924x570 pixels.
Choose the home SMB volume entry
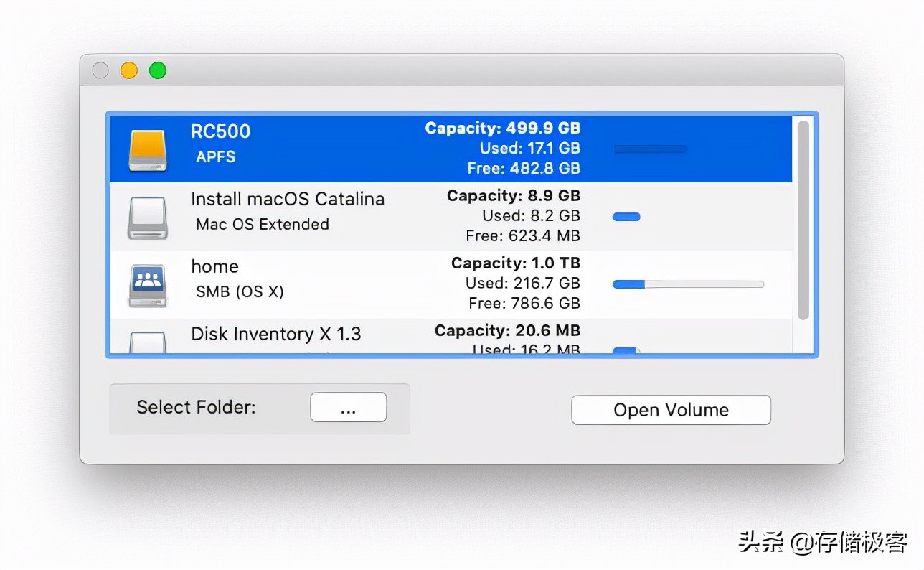coord(215,266)
